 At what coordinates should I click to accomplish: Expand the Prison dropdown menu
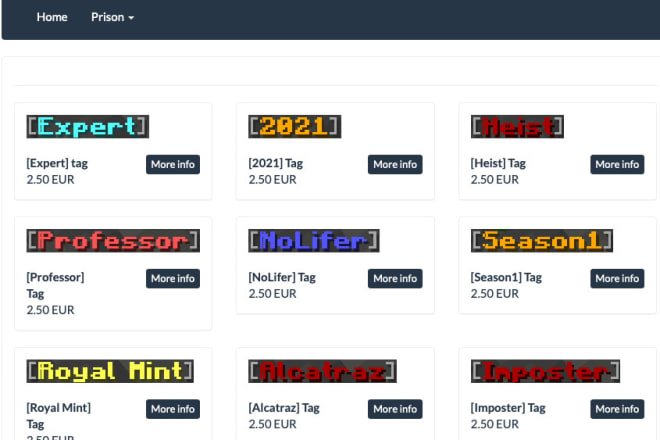click(x=112, y=17)
